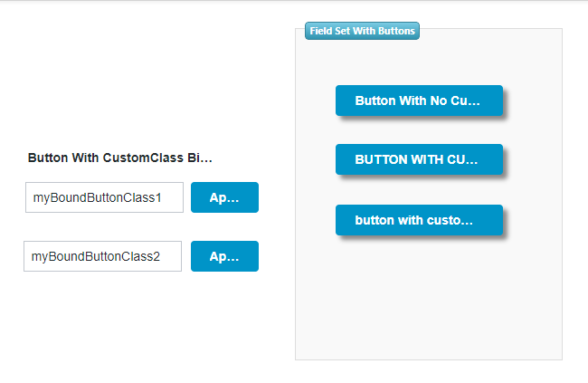Click the 'Field Set With Buttons' legend
Image resolution: width=588 pixels, height=383 pixels.
(x=362, y=31)
